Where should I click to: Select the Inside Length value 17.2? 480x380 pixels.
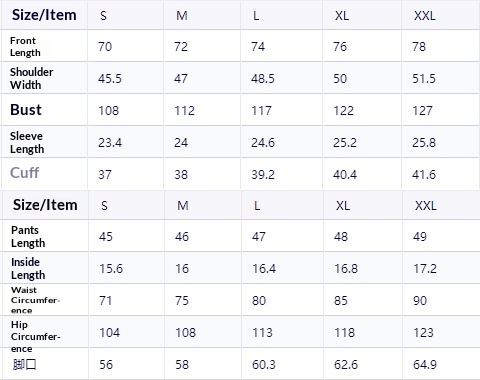425,269
